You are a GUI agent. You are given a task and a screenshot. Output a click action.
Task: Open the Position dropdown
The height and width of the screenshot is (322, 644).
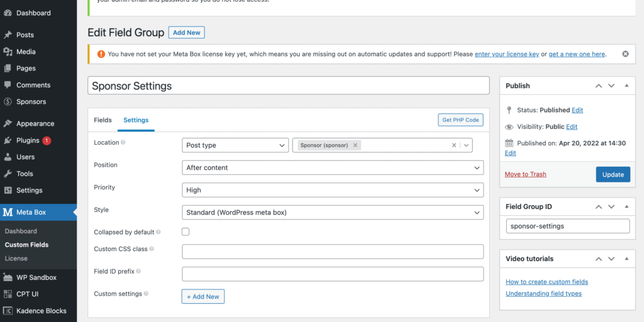click(x=332, y=168)
